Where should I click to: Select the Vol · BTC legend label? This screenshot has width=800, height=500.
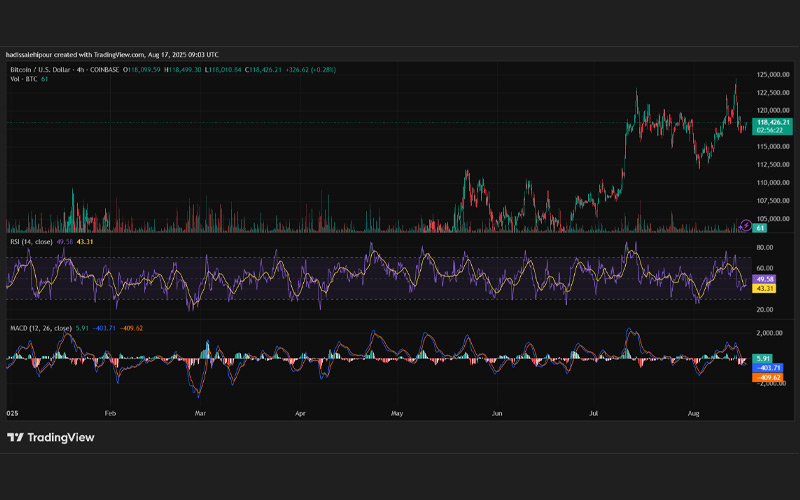pyautogui.click(x=24, y=79)
